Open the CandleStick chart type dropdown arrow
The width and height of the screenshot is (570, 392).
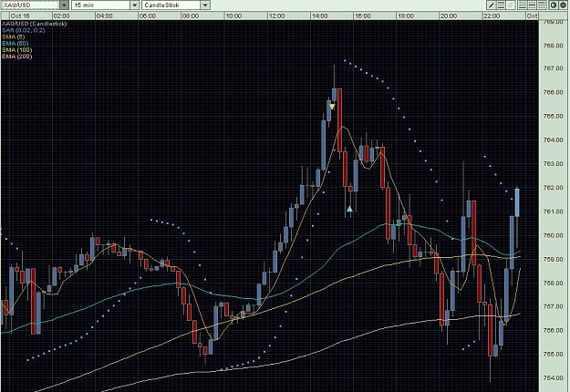point(205,5)
